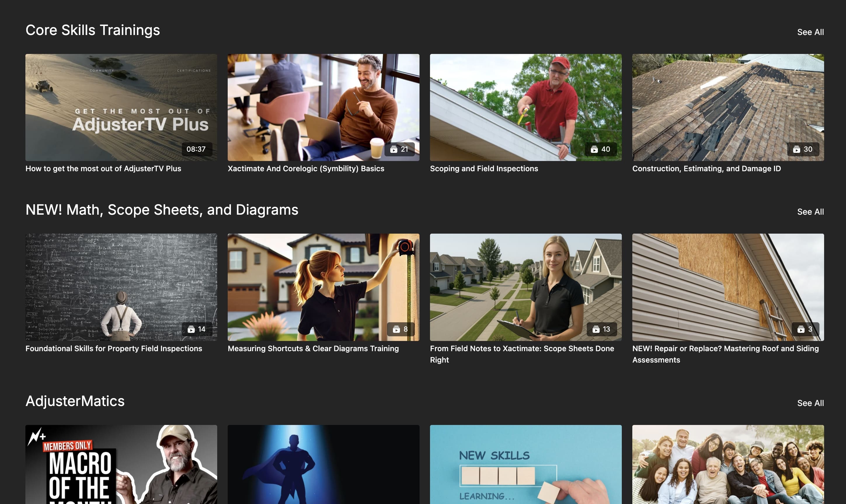Click title How to get the most out of AdjusterTV Plus

[103, 169]
